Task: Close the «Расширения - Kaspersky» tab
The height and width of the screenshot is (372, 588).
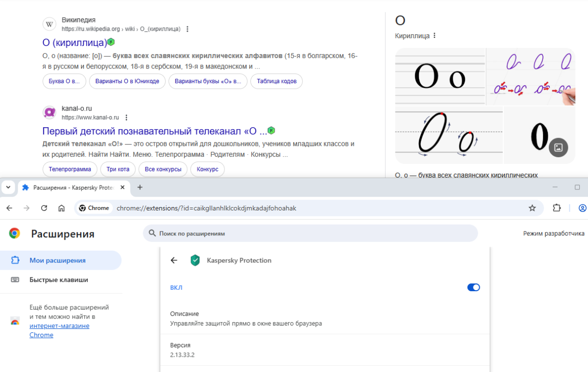Action: [122, 187]
